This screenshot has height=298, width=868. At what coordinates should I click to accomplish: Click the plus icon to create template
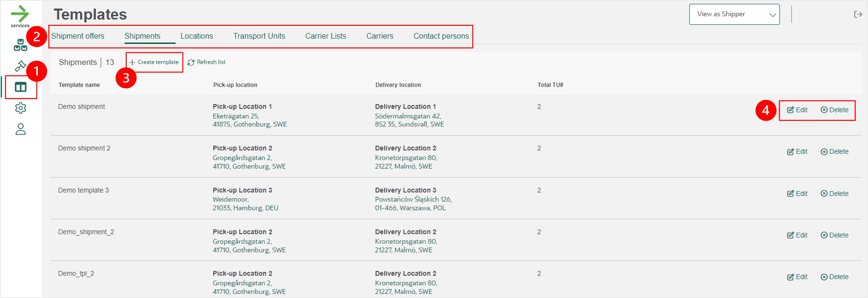(132, 62)
